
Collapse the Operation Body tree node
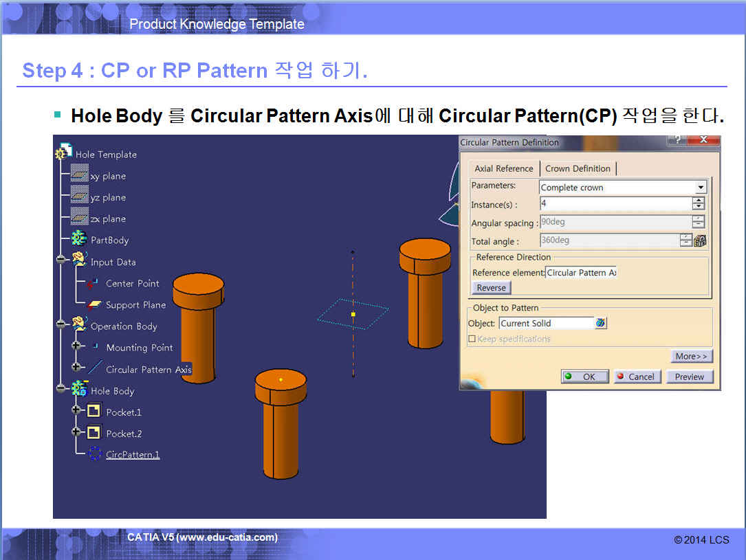(61, 324)
